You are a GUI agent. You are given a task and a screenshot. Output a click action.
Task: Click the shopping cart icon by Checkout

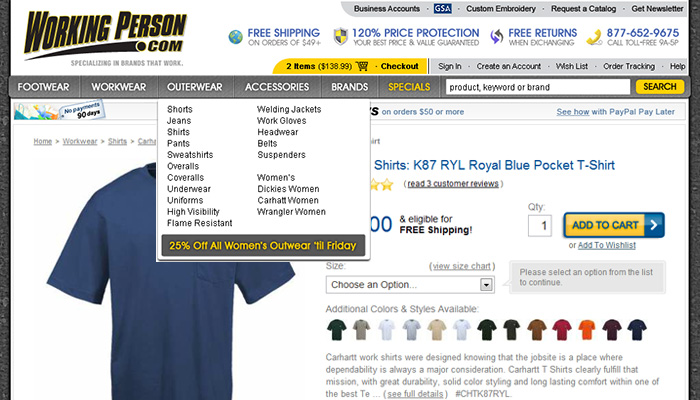click(x=362, y=67)
